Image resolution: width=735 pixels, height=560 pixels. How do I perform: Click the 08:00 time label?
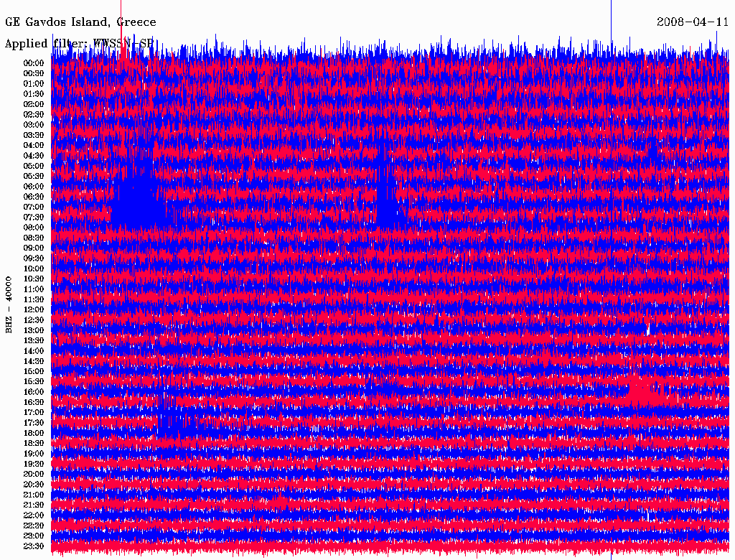click(x=34, y=228)
